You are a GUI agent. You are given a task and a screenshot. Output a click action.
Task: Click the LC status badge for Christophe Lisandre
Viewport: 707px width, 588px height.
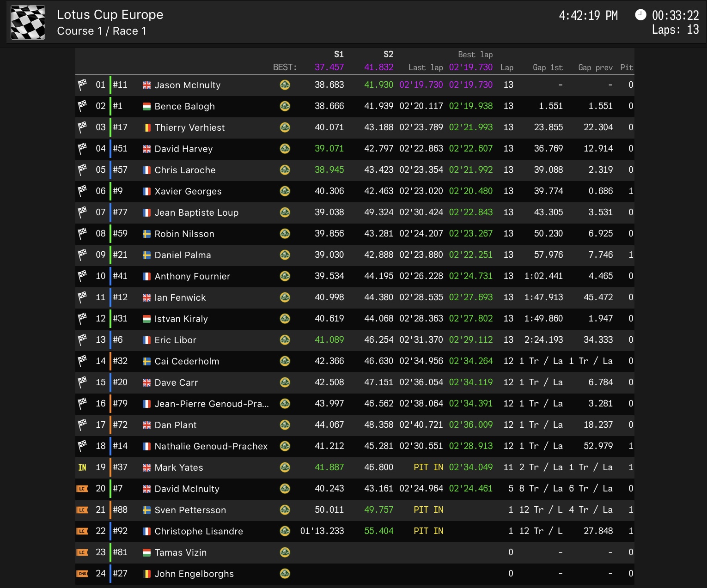coord(82,531)
